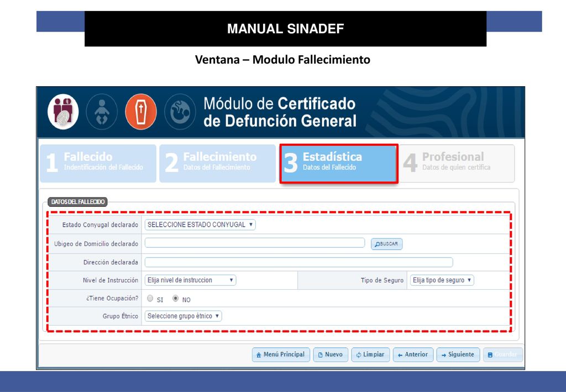Viewport: 566px width, 392px height.
Task: Open the Tipo de Seguro dropdown
Action: [x=442, y=280]
